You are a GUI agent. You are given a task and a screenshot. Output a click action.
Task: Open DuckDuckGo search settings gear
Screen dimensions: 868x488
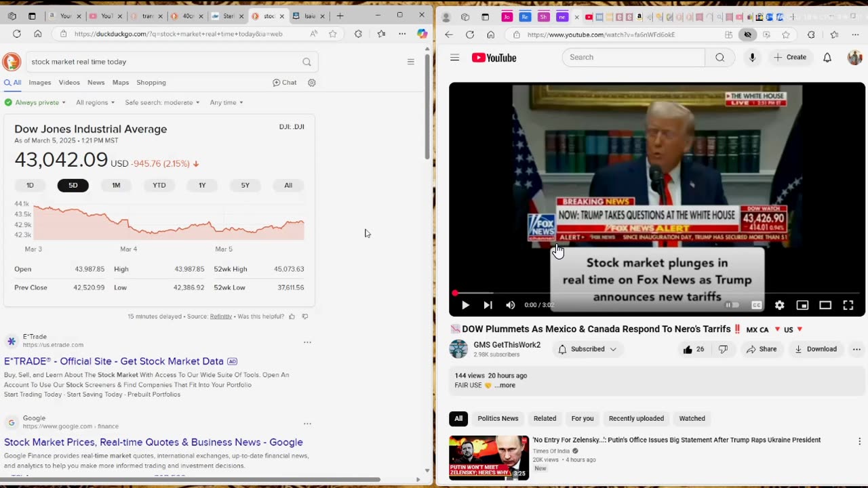[x=312, y=83]
